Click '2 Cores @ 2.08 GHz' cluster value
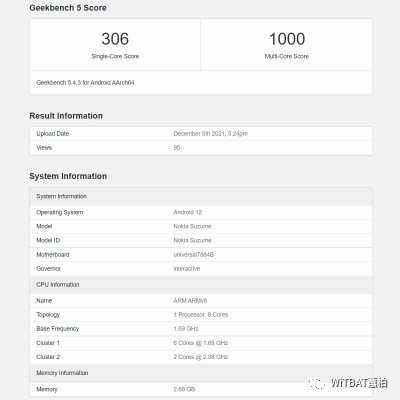The image size is (400, 400). point(201,357)
